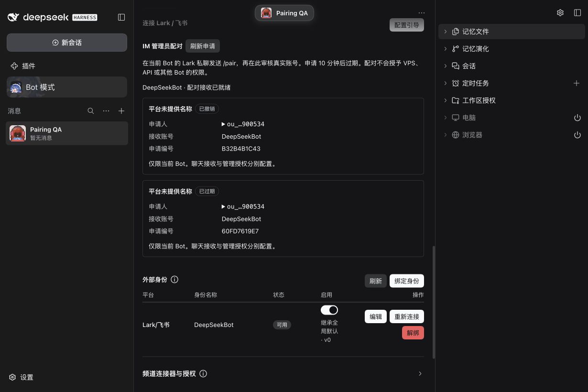
Task: Click the DeepSeek whale logo
Action: click(x=13, y=17)
